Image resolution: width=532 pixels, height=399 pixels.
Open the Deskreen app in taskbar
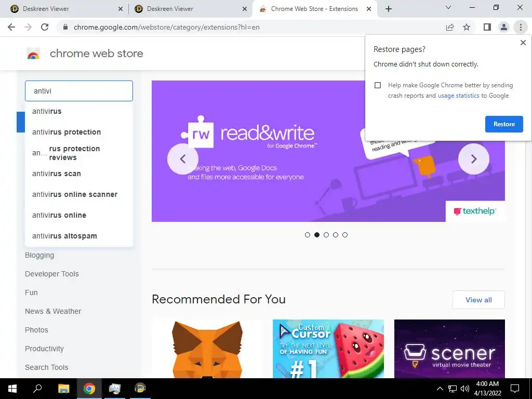click(x=140, y=389)
